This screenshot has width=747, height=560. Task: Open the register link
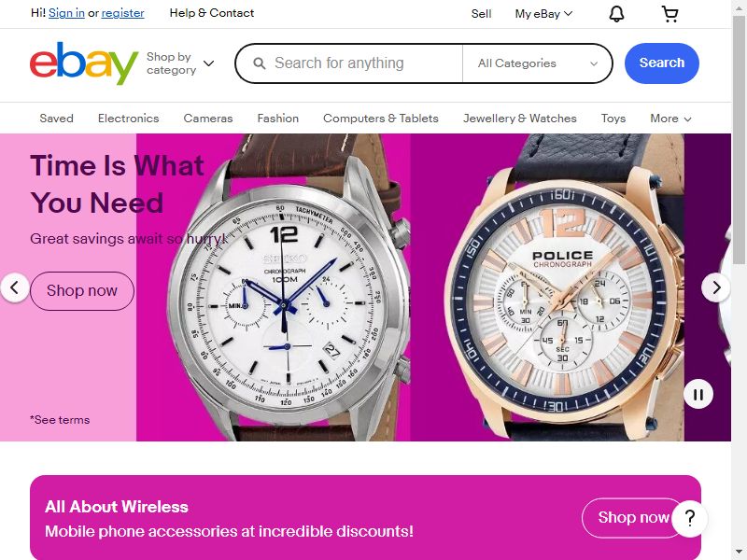click(x=122, y=13)
